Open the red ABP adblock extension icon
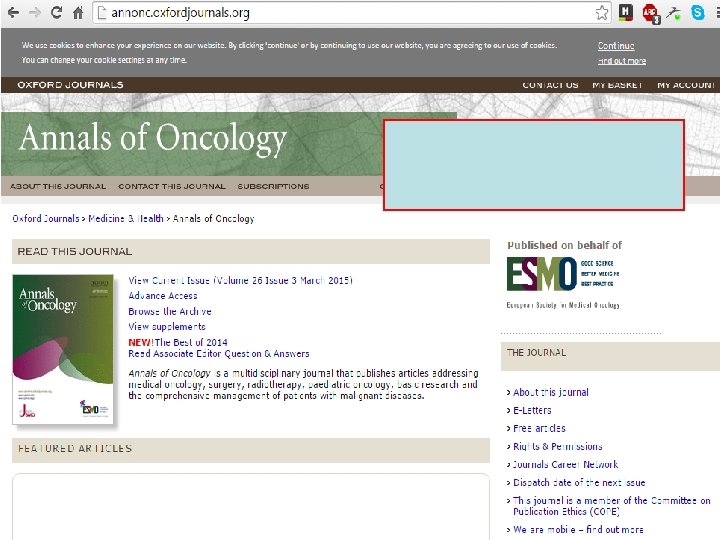The width and height of the screenshot is (720, 540). point(651,13)
